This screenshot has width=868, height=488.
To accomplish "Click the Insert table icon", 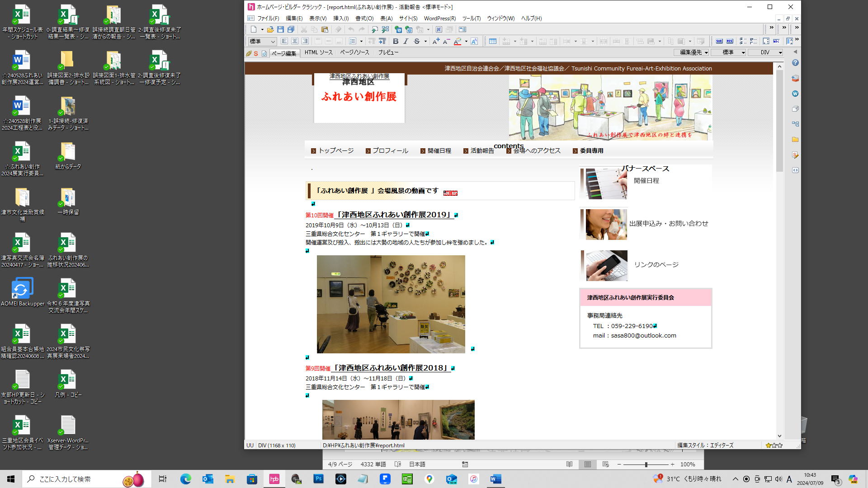I will pos(493,41).
